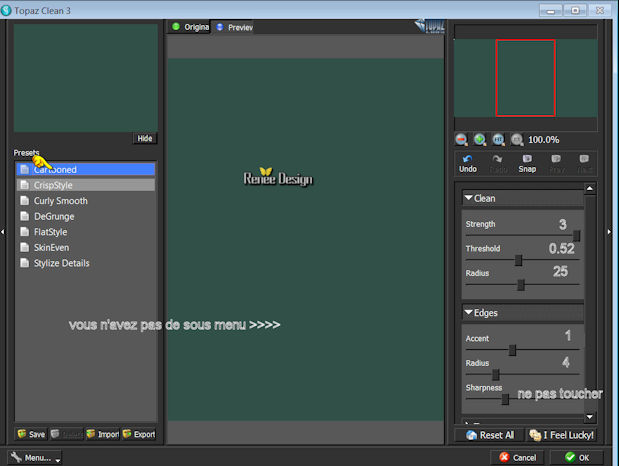Viewport: 619px width, 466px height.
Task: Select the CrispStyle preset
Action: [86, 185]
